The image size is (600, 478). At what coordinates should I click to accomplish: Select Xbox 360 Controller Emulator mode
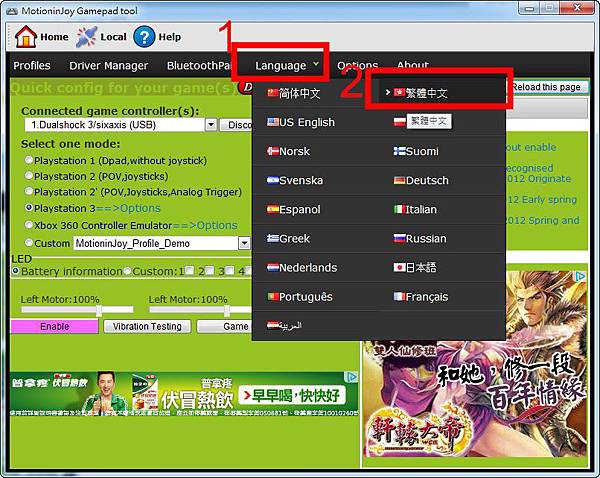click(x=29, y=225)
